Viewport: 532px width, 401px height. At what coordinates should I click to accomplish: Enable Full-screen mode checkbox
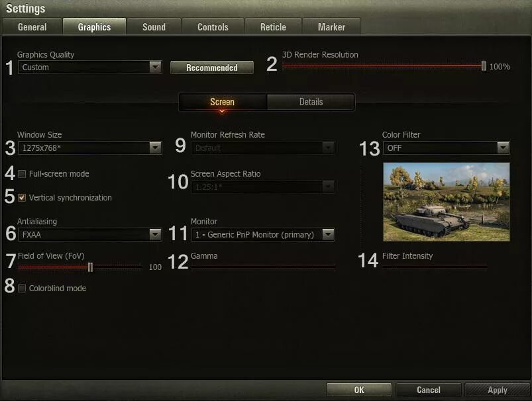[x=22, y=174]
